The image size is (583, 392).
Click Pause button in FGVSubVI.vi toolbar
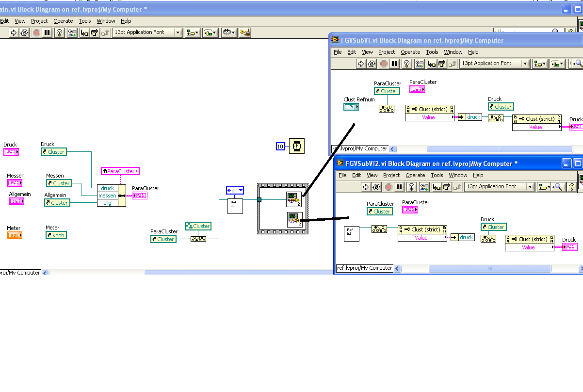click(394, 64)
